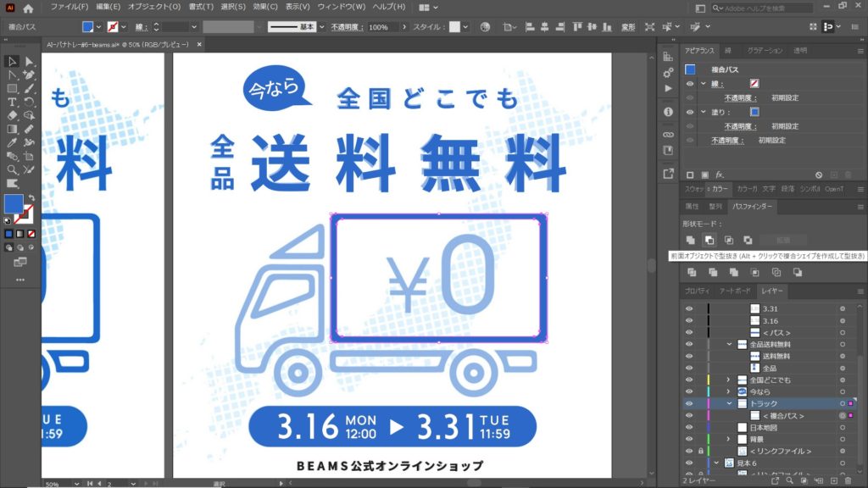Locate object with Layers panel magnifier icon

(x=789, y=481)
